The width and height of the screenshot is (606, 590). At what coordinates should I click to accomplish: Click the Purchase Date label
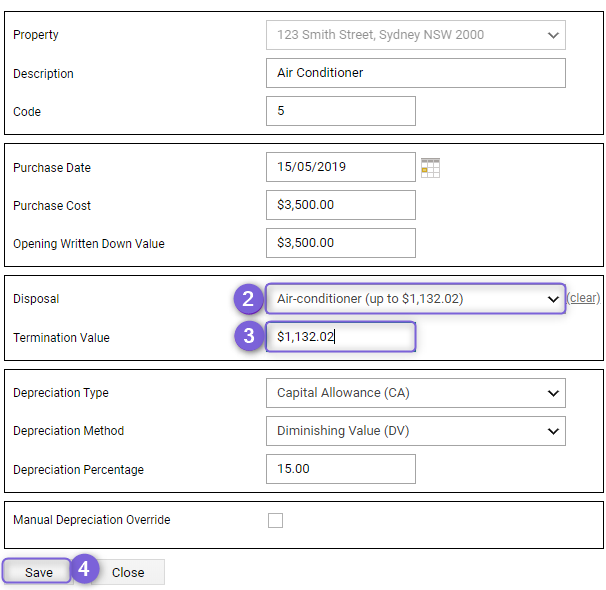click(x=52, y=168)
